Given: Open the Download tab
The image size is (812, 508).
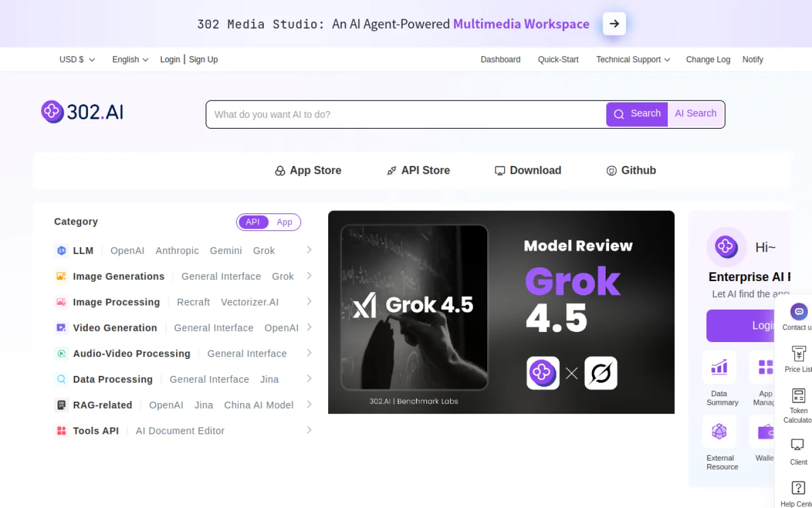Looking at the screenshot, I should pyautogui.click(x=528, y=170).
